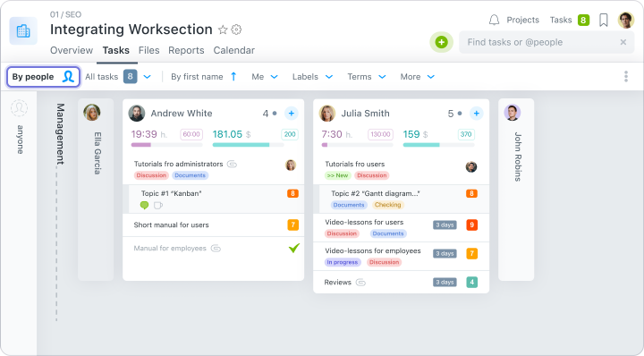This screenshot has height=356, width=644.
Task: Expand the All tasks dropdown
Action: (x=147, y=77)
